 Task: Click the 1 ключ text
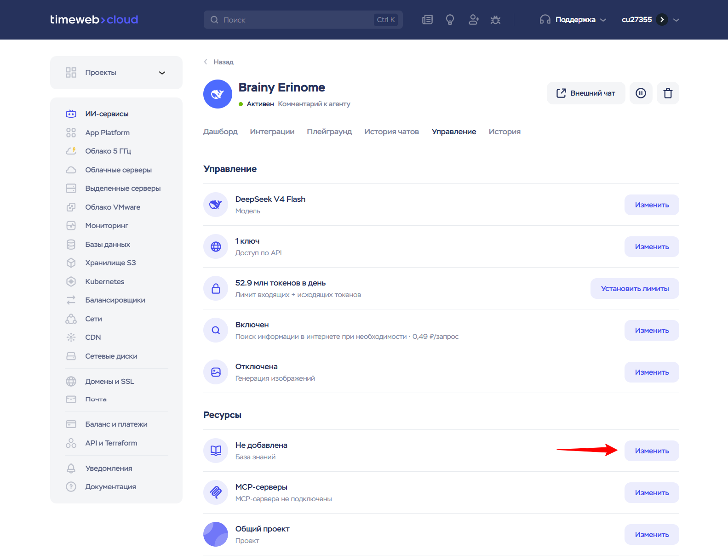(x=247, y=241)
